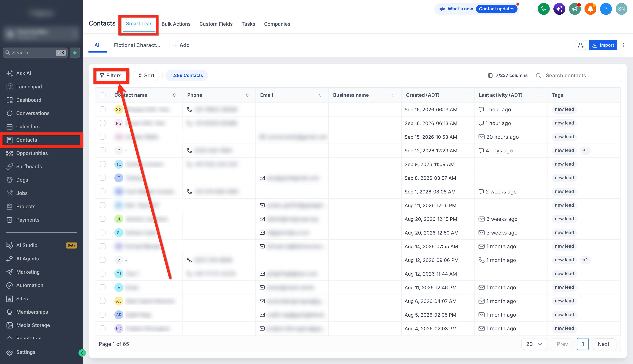Open the megaphone announcements icon

575,9
